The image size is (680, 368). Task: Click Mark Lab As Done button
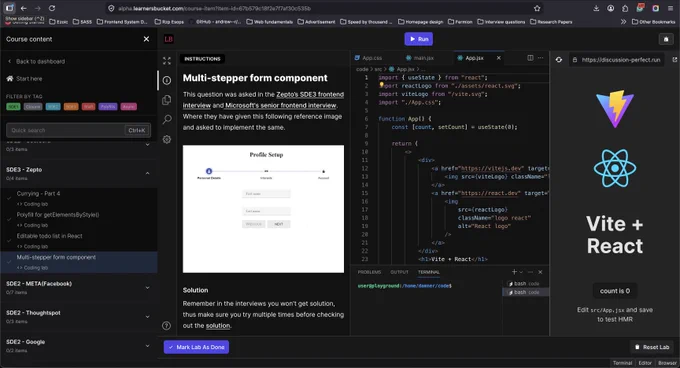[x=196, y=347]
